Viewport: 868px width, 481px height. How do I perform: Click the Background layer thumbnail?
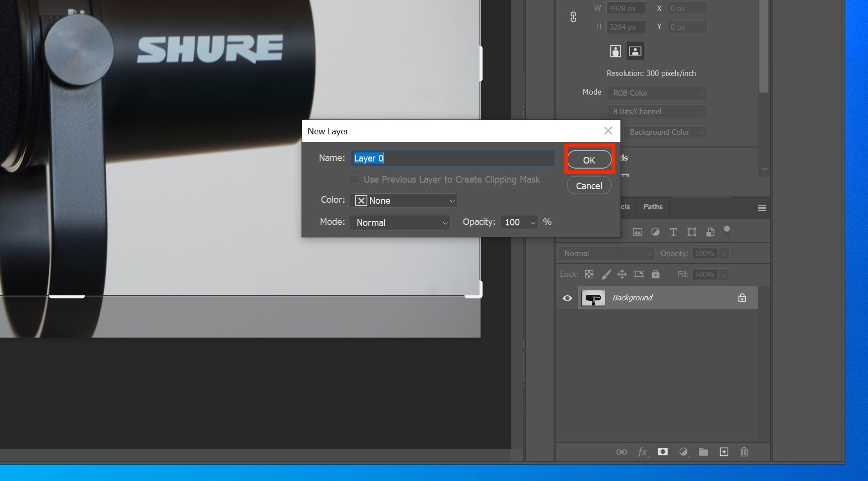(593, 298)
